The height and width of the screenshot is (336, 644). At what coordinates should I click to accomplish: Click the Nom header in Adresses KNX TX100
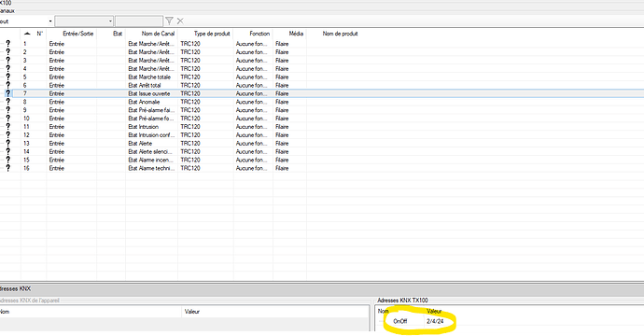[x=384, y=311]
